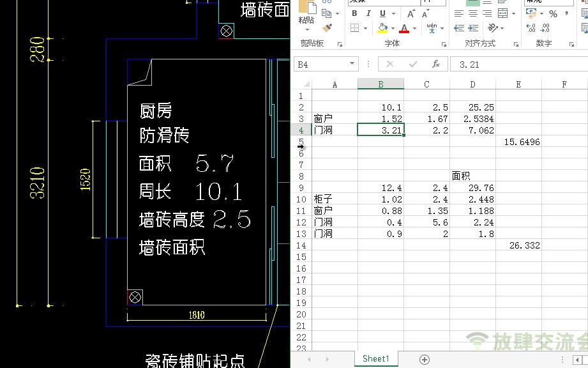588x368 pixels.
Task: Click the Comma Style icon
Action: [566, 13]
